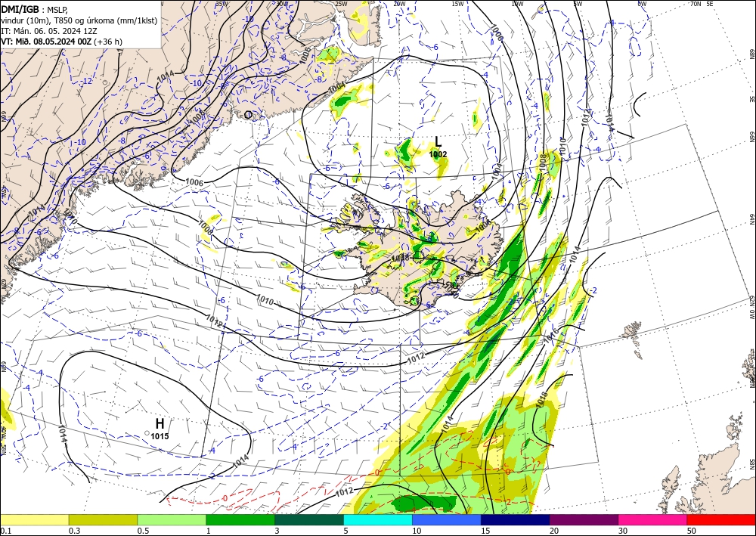Pick the dark green 3–5 legend segment

tap(309, 519)
